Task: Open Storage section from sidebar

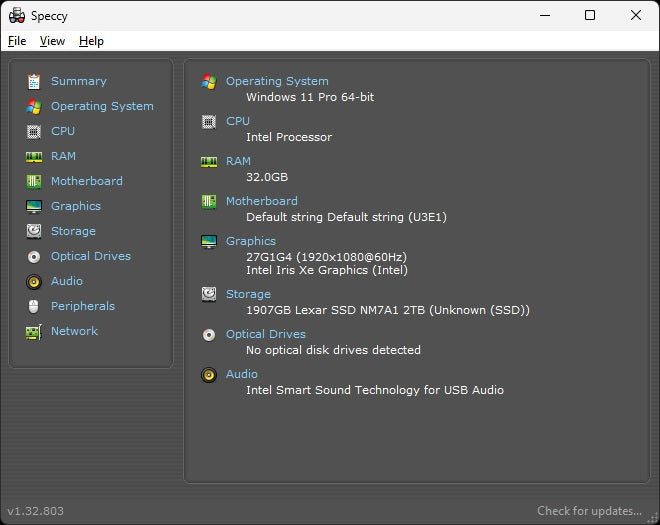Action: point(73,231)
